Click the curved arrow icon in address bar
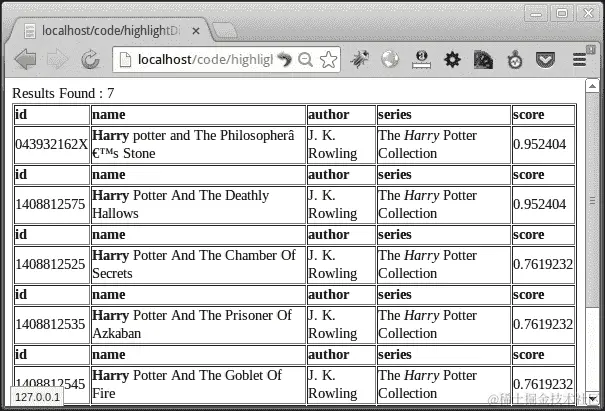 point(285,59)
